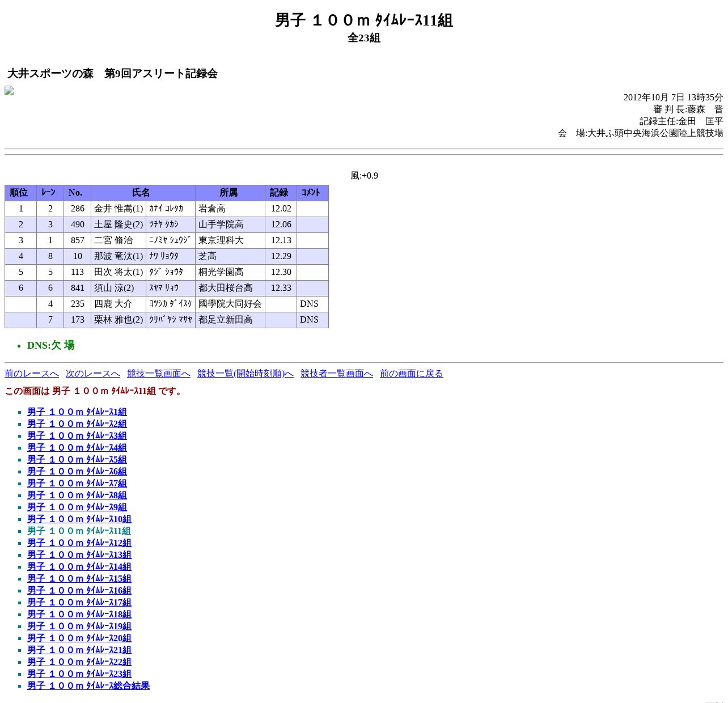Click the record value 12.06
Viewport: 728px width, 703px height.
coord(281,225)
